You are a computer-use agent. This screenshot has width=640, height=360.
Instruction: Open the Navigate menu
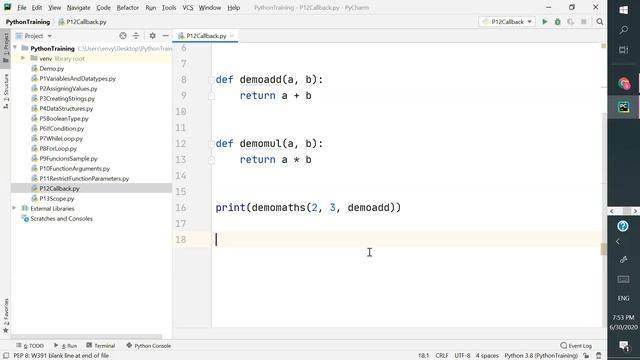78,8
